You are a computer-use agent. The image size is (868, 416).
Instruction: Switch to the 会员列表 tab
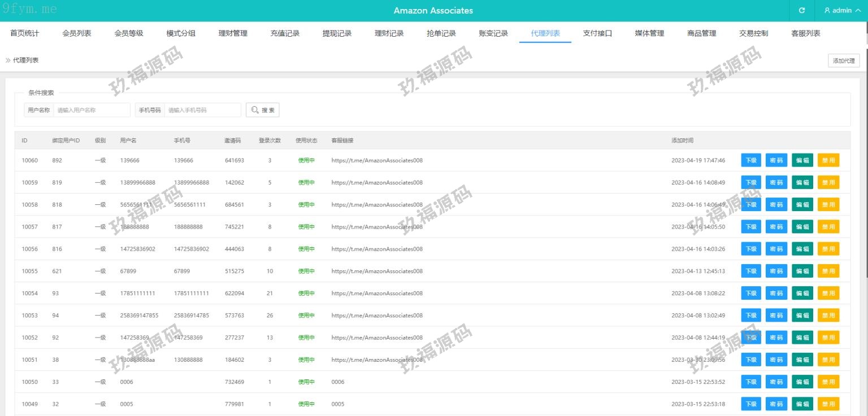click(77, 33)
